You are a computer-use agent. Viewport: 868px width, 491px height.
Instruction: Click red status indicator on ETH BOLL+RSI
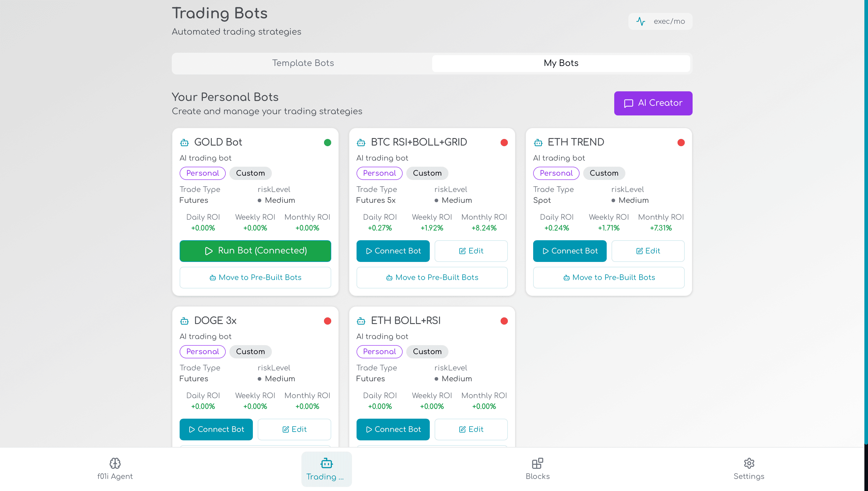(504, 321)
